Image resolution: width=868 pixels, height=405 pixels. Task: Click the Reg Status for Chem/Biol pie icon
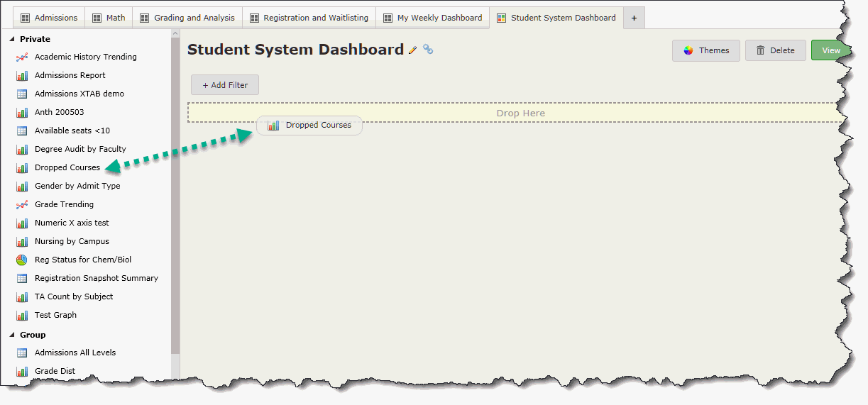[x=22, y=260]
